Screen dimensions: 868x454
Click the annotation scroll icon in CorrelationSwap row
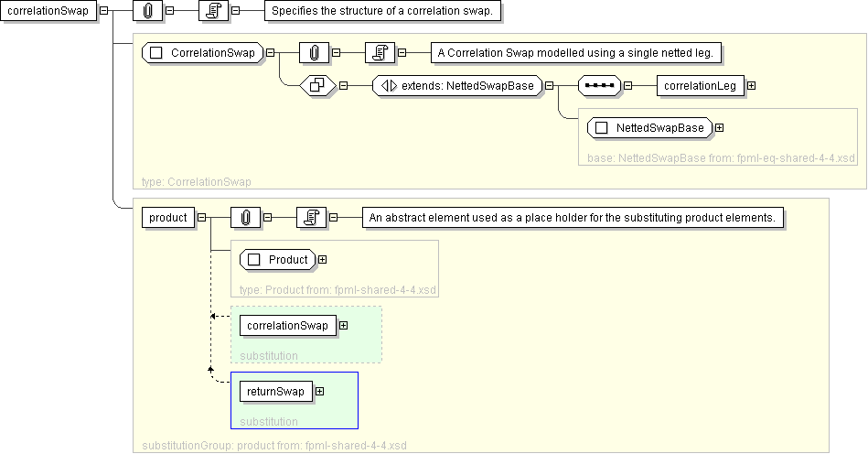click(x=380, y=52)
